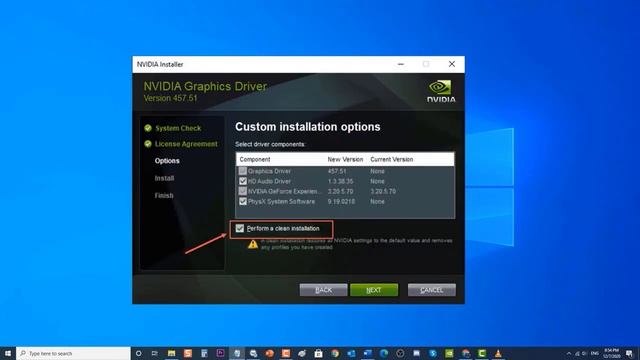Open the Windows Start menu
The image size is (640, 360).
(x=8, y=353)
